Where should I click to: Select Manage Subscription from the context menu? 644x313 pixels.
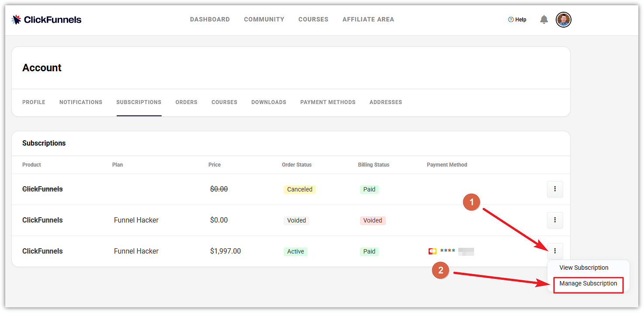(x=588, y=283)
